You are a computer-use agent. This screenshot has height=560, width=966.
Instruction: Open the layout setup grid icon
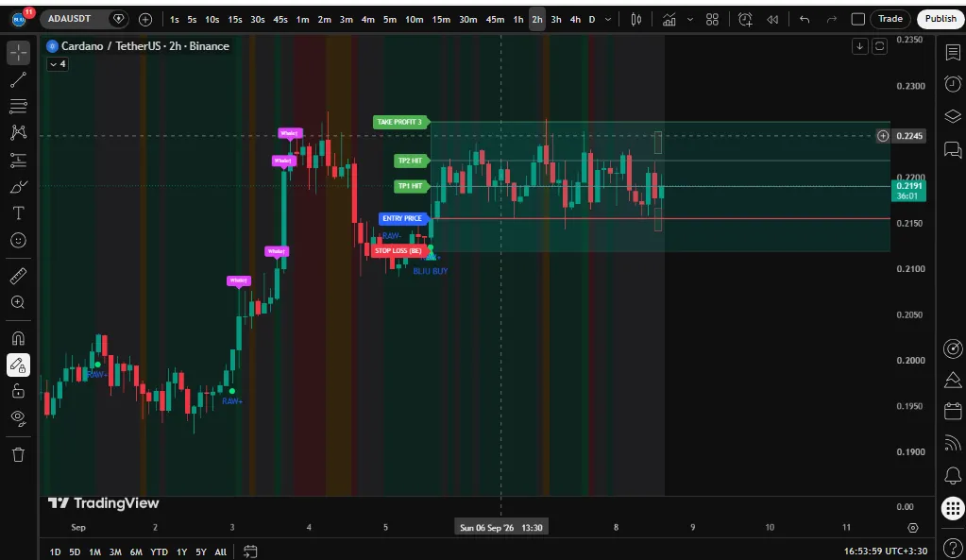[712, 20]
